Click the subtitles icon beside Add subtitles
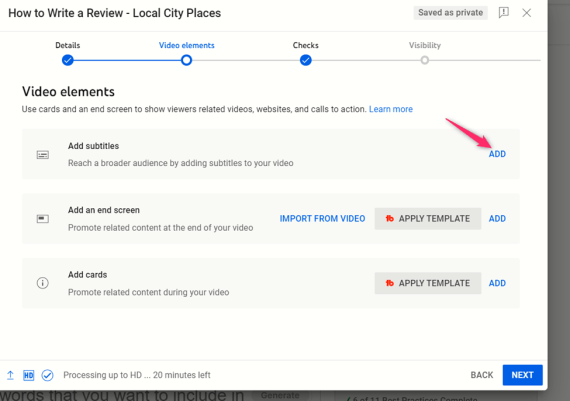 click(x=43, y=155)
